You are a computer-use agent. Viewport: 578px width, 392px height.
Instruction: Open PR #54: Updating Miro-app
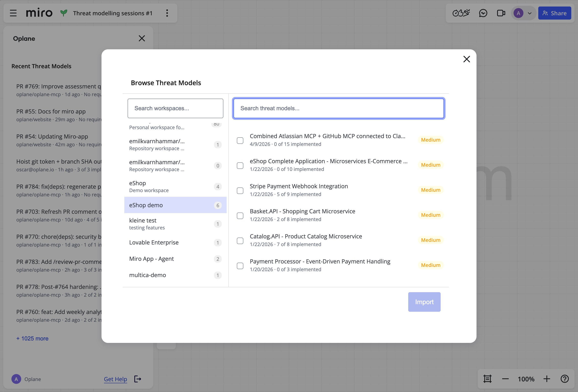[x=59, y=140]
